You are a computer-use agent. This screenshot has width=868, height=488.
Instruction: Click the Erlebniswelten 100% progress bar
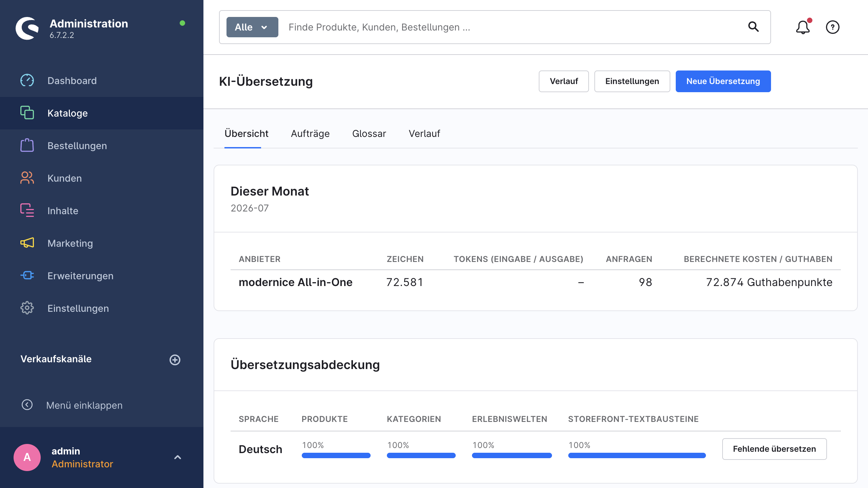pos(512,455)
